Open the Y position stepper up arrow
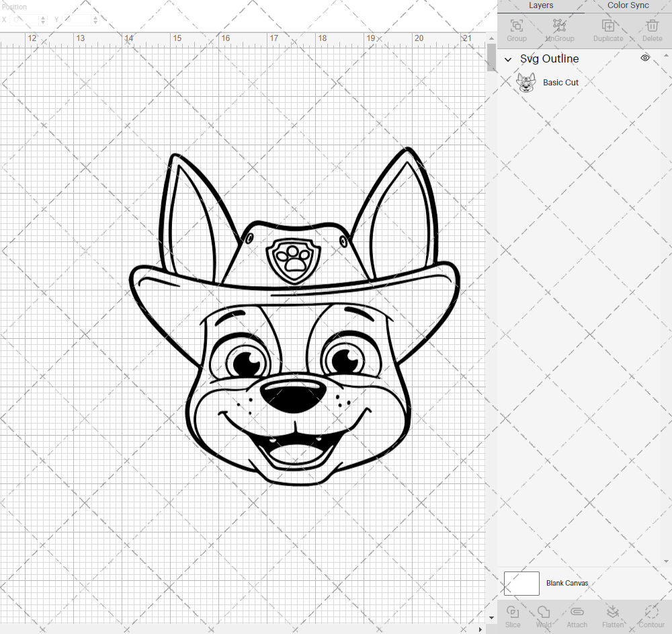The width and height of the screenshot is (672, 634). click(95, 17)
